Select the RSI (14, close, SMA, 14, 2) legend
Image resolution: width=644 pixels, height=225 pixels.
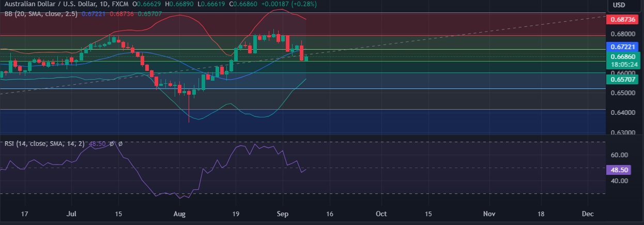[47, 144]
